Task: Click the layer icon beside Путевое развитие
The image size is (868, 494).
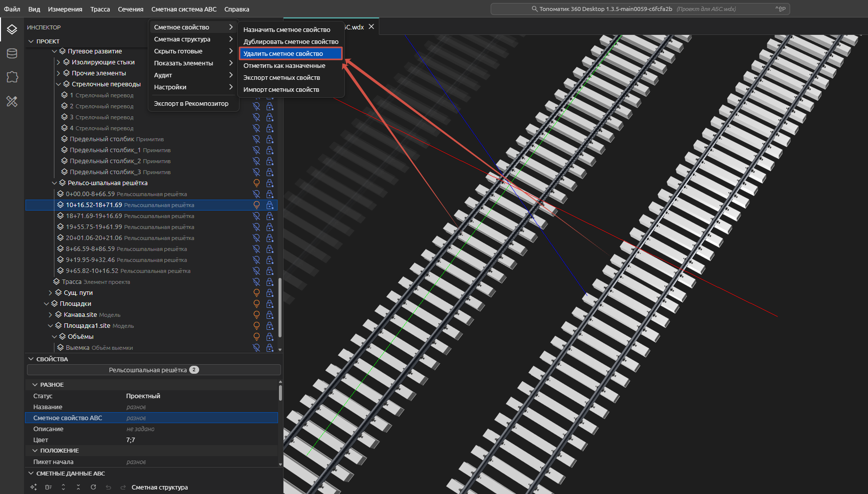Action: point(62,51)
